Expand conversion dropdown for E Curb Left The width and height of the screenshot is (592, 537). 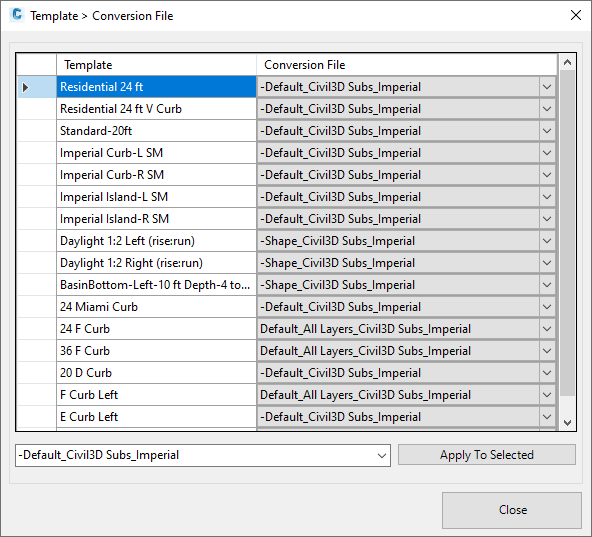click(547, 417)
